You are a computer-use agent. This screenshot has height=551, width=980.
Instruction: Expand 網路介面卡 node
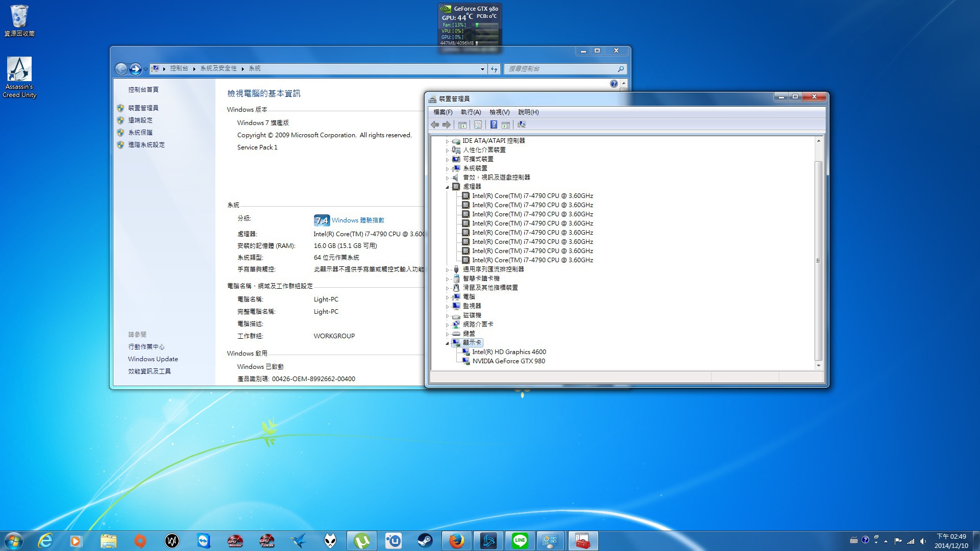(x=447, y=325)
